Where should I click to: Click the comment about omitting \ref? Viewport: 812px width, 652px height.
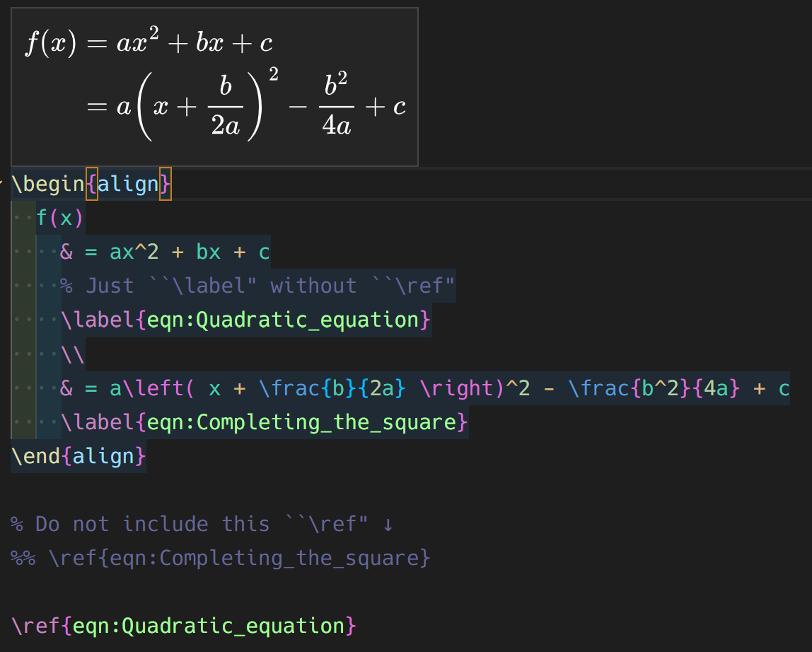coord(255,285)
